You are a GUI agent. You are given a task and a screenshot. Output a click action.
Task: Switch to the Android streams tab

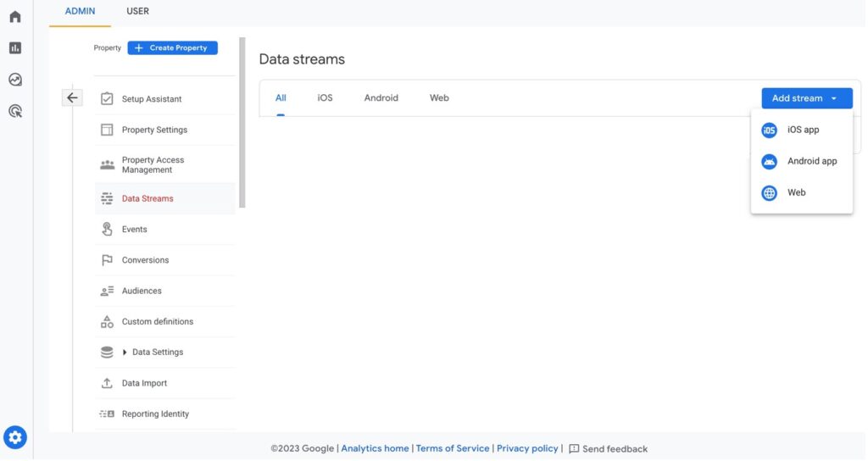point(381,98)
